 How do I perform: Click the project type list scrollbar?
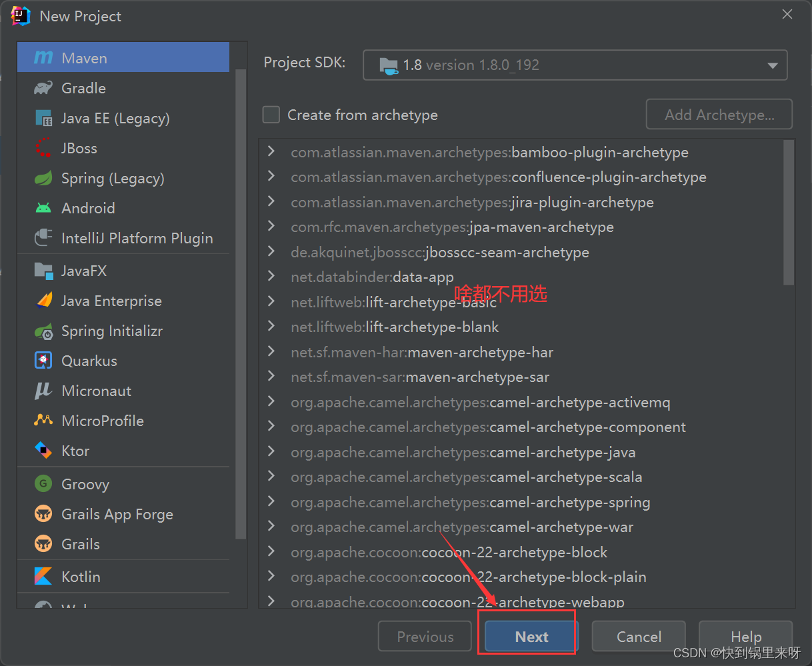tap(241, 304)
